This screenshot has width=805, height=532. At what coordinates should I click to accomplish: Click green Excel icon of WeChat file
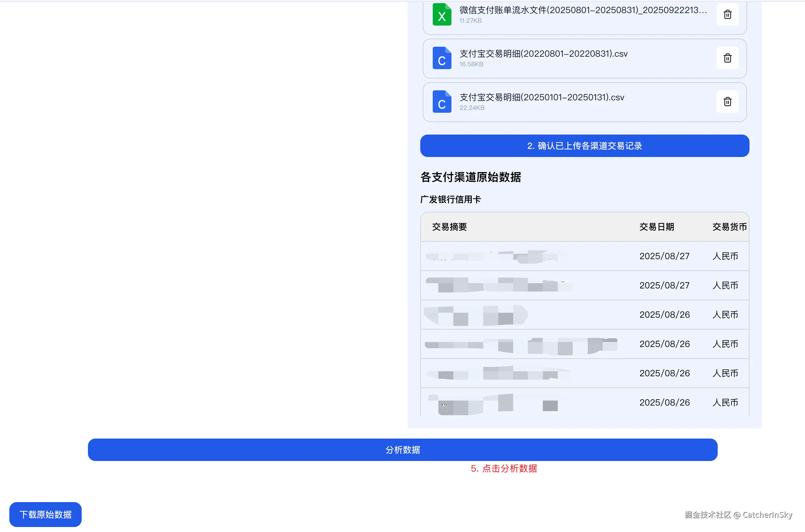pos(442,15)
